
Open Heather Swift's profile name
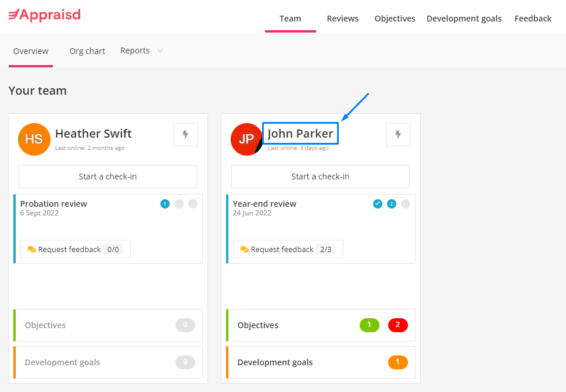tap(94, 134)
